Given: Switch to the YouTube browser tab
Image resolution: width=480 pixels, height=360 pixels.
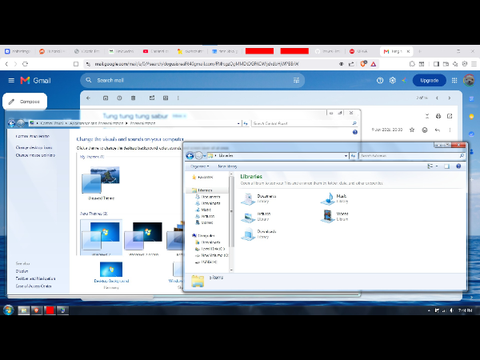Looking at the screenshot, I should tap(155, 51).
